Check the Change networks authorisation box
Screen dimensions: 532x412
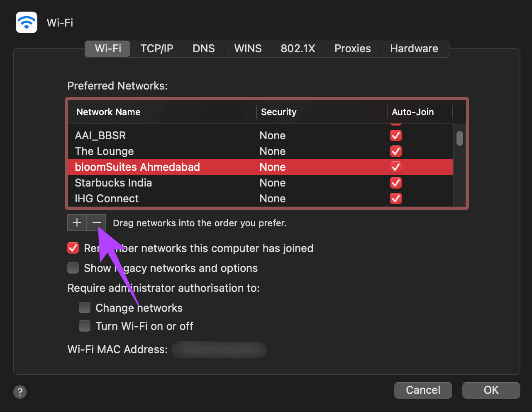click(85, 308)
